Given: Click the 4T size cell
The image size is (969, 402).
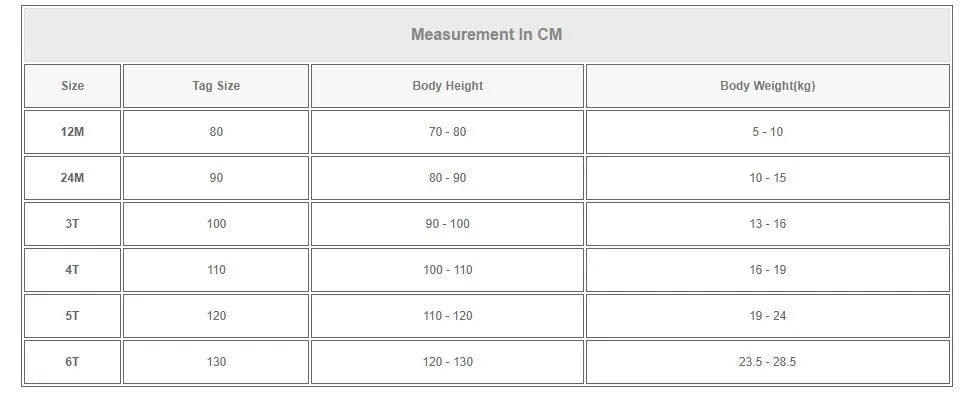Looking at the screenshot, I should (x=72, y=270).
